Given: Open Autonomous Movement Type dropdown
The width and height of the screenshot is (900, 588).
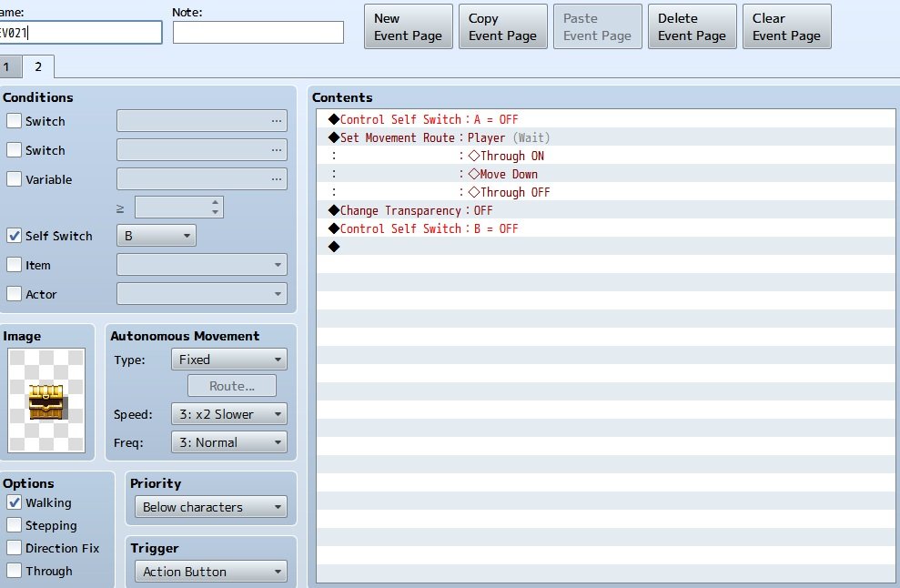Looking at the screenshot, I should coord(229,360).
